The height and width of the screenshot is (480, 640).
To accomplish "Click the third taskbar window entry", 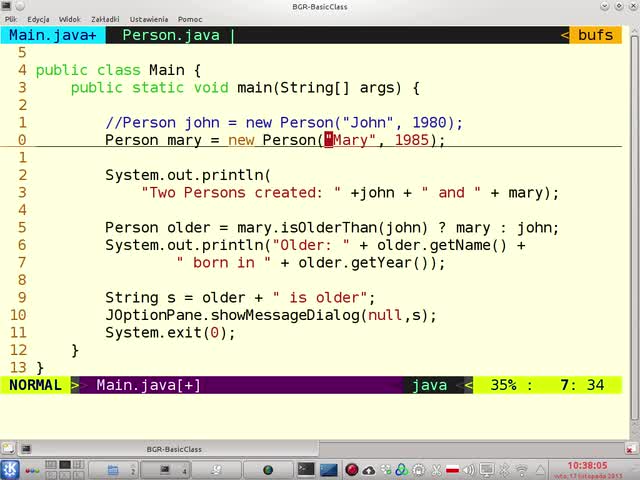I will pos(217,470).
